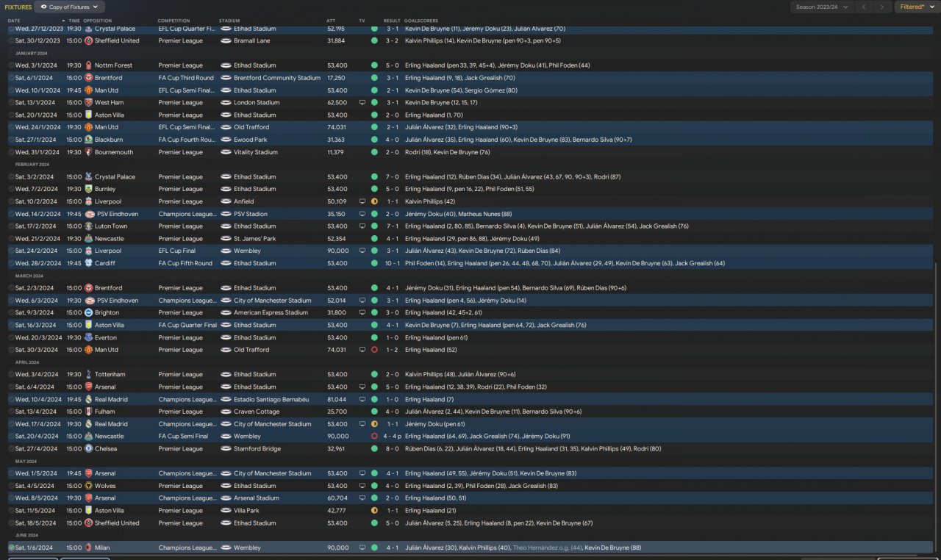Open the Season 2023/24 dropdown
The height and width of the screenshot is (560, 941).
(822, 7)
